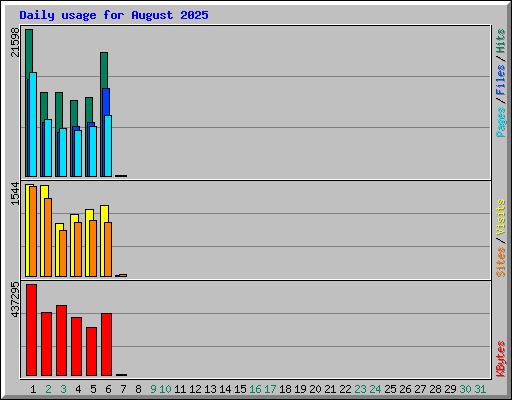Click green day label 10 on x-axis
Image resolution: width=512 pixels, height=400 pixels.
click(165, 389)
